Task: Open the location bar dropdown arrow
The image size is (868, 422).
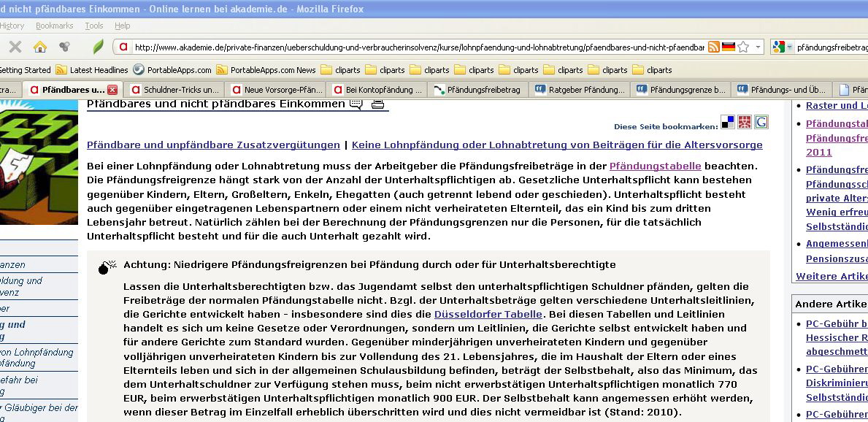Action: [758, 46]
